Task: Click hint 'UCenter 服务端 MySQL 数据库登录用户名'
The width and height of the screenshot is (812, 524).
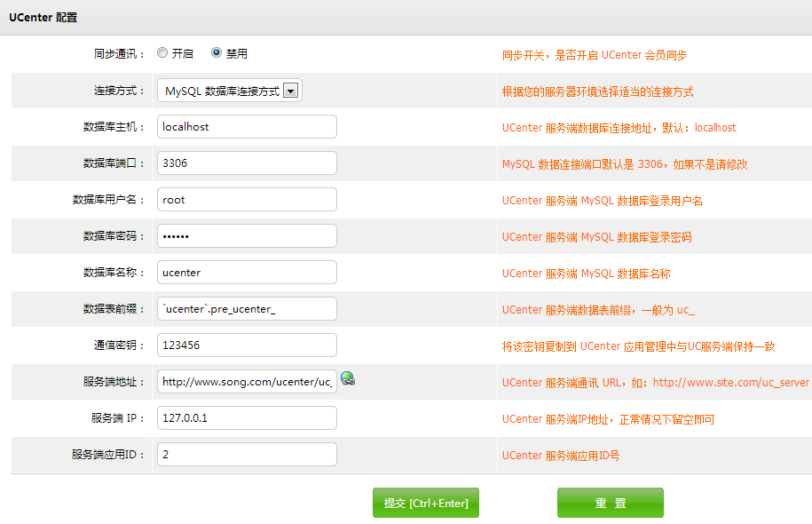Action: (603, 201)
